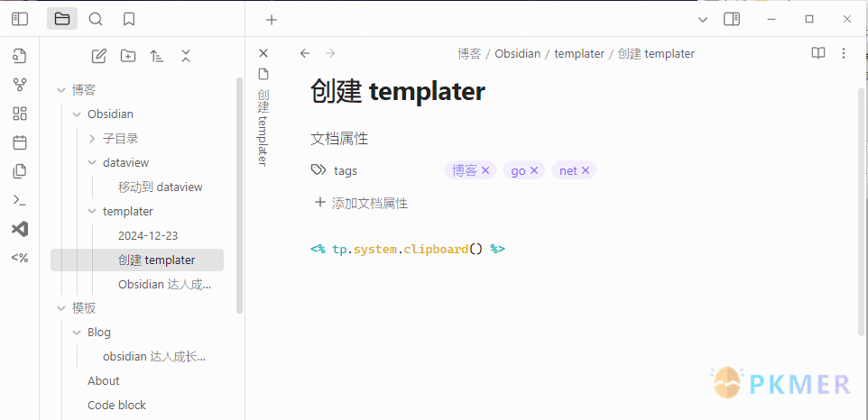The width and height of the screenshot is (868, 420).
Task: Click the Templater ribbon icon
Action: [x=20, y=258]
